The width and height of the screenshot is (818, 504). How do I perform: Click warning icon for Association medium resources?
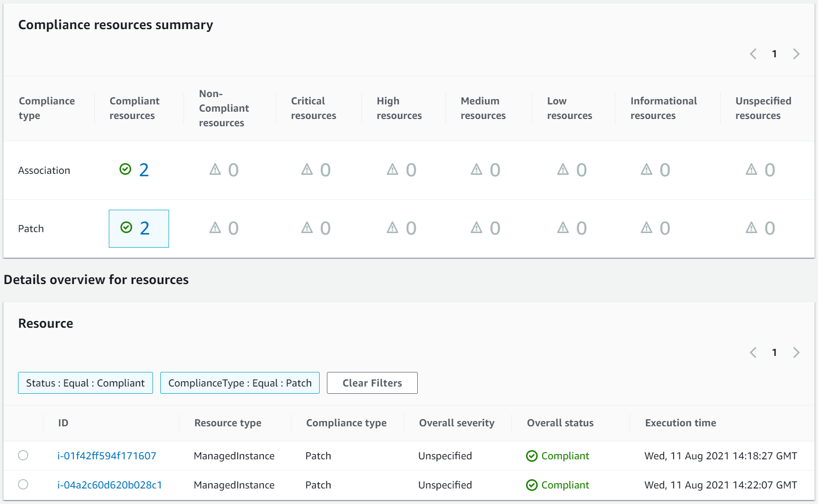pyautogui.click(x=477, y=169)
